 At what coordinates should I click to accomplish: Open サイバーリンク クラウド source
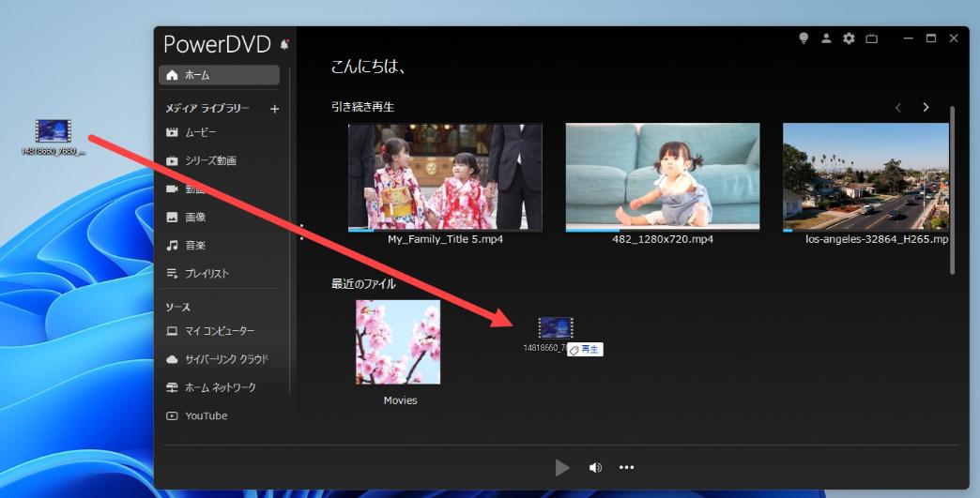(x=219, y=359)
